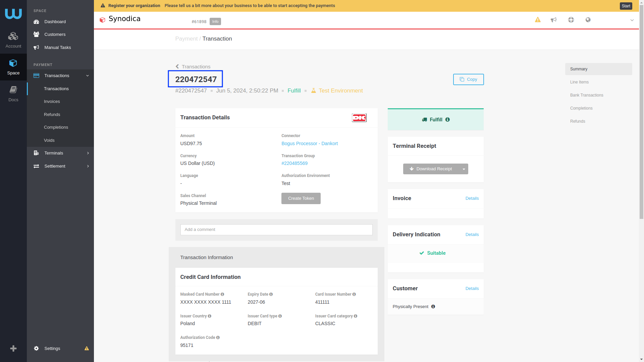This screenshot has height=362, width=644.
Task: Open the Download Receipt dropdown caret
Action: (x=464, y=169)
